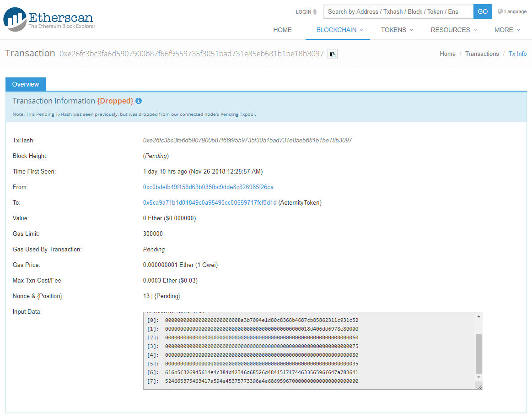The width and height of the screenshot is (532, 419).
Task: Click the Transactions breadcrumb link
Action: [482, 54]
